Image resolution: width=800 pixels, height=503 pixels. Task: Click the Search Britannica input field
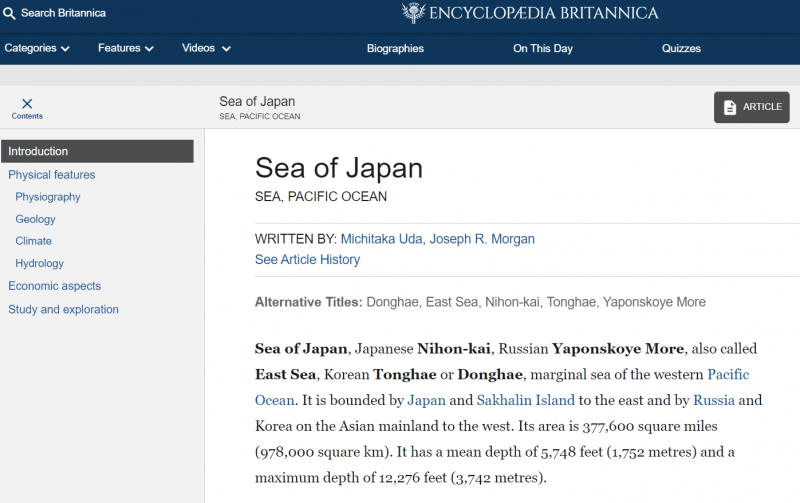pos(65,13)
